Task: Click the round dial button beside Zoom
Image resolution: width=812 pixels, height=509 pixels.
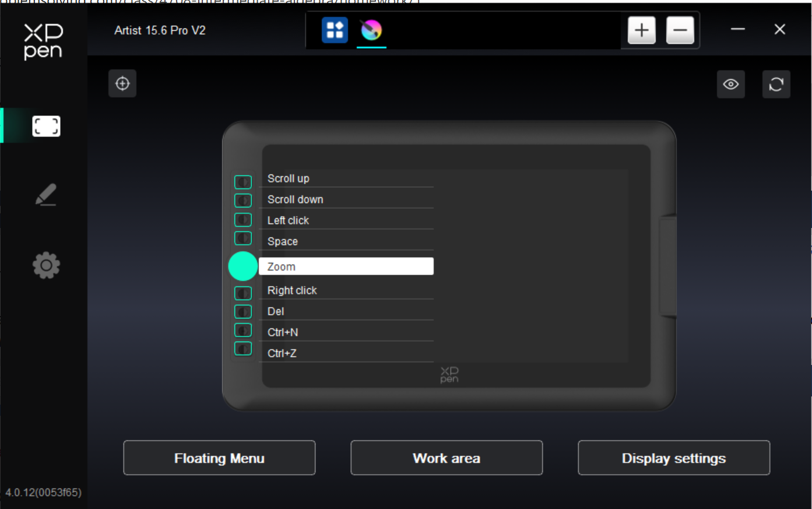Action: (x=243, y=266)
